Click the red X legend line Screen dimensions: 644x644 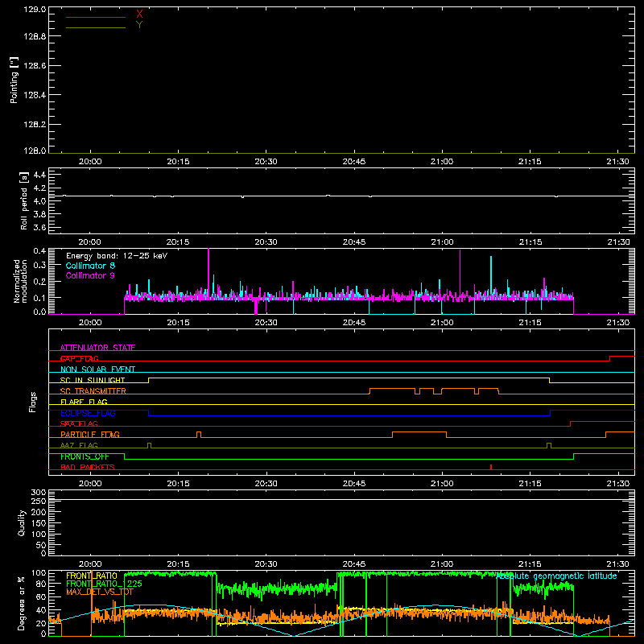[96, 17]
